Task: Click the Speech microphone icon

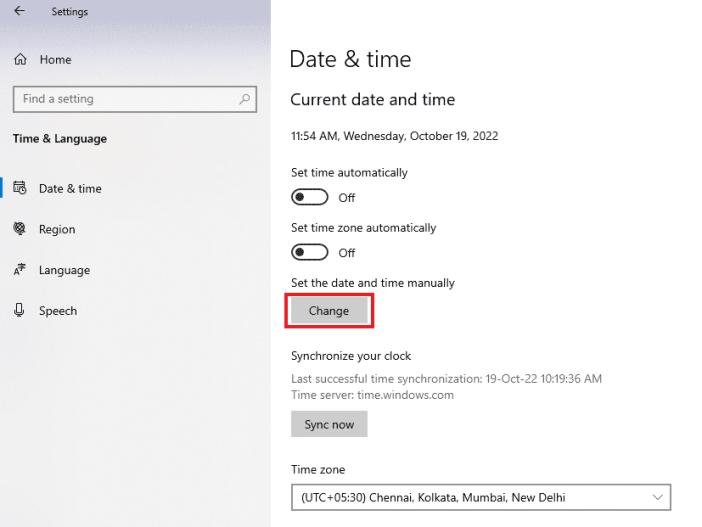Action: tap(20, 311)
